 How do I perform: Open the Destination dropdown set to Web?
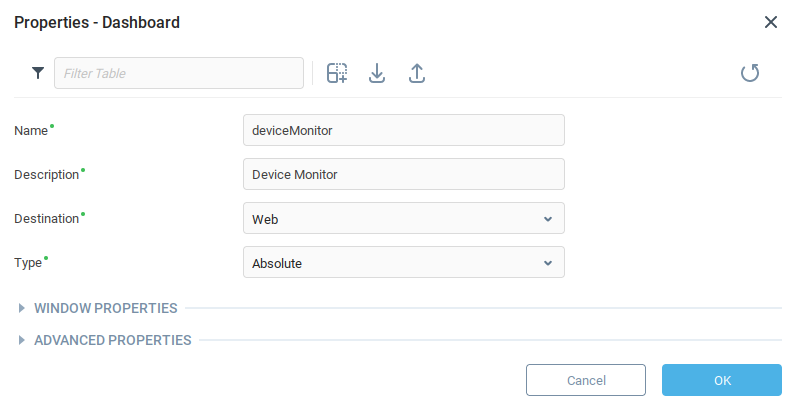[403, 218]
